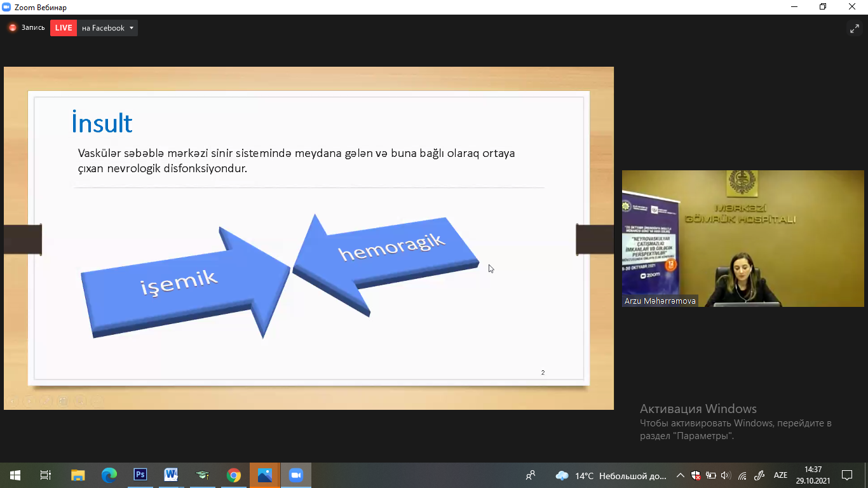Click the red LIVE indicator badge
This screenshot has height=488, width=868.
coord(64,28)
